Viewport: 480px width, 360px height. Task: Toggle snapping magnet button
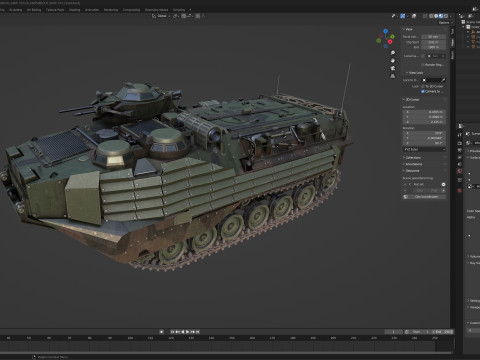pos(184,16)
